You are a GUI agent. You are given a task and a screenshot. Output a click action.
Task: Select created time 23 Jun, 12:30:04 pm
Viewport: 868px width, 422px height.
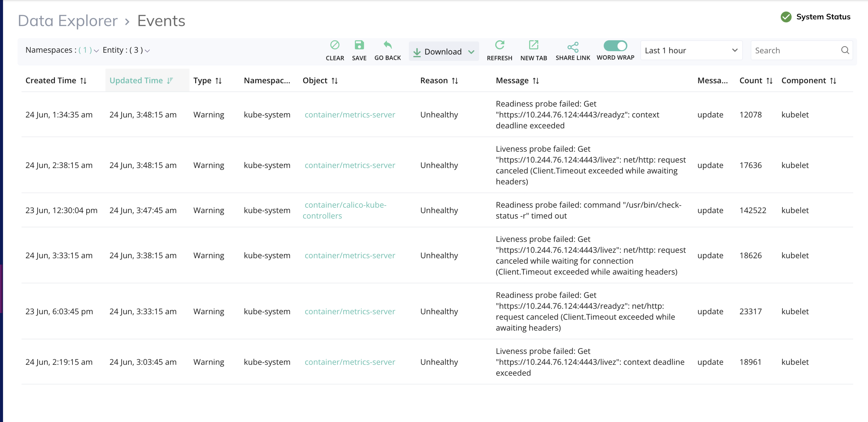pos(61,210)
